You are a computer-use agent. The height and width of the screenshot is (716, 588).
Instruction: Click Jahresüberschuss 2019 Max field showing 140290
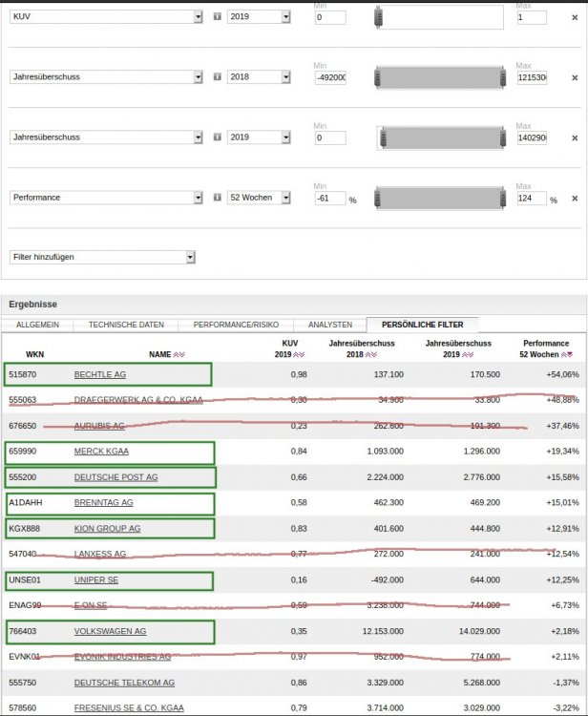532,137
